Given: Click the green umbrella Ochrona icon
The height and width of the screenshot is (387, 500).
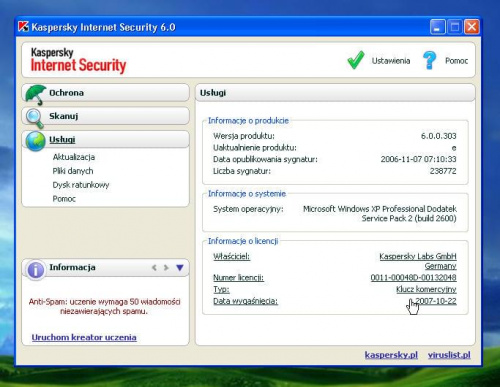Looking at the screenshot, I should pyautogui.click(x=36, y=94).
